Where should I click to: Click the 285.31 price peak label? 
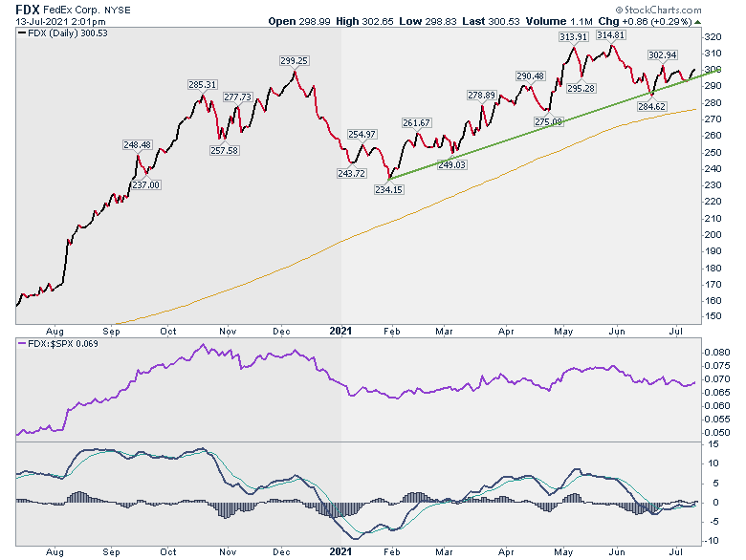202,85
